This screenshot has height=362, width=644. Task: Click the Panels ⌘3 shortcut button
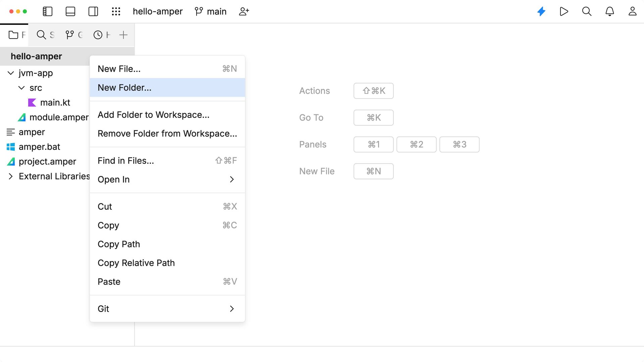pos(459,144)
